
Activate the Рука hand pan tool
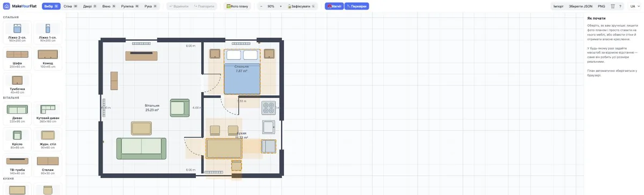151,6
